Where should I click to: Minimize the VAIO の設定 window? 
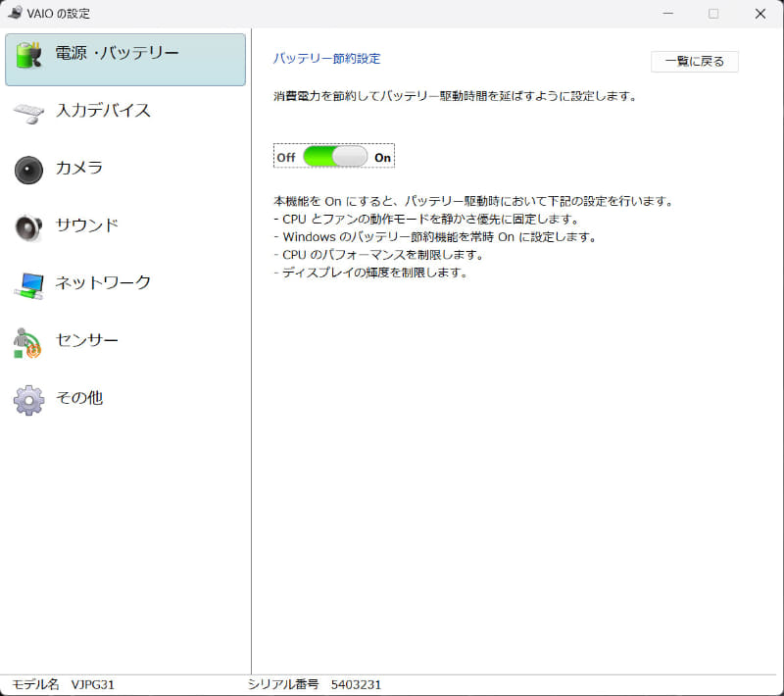[x=667, y=15]
